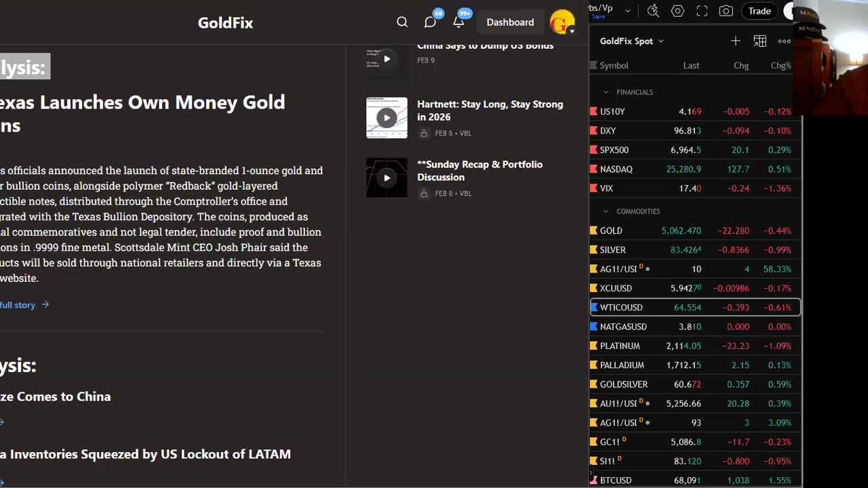This screenshot has height=488, width=868.
Task: Open the Dashboard button
Action: (510, 22)
